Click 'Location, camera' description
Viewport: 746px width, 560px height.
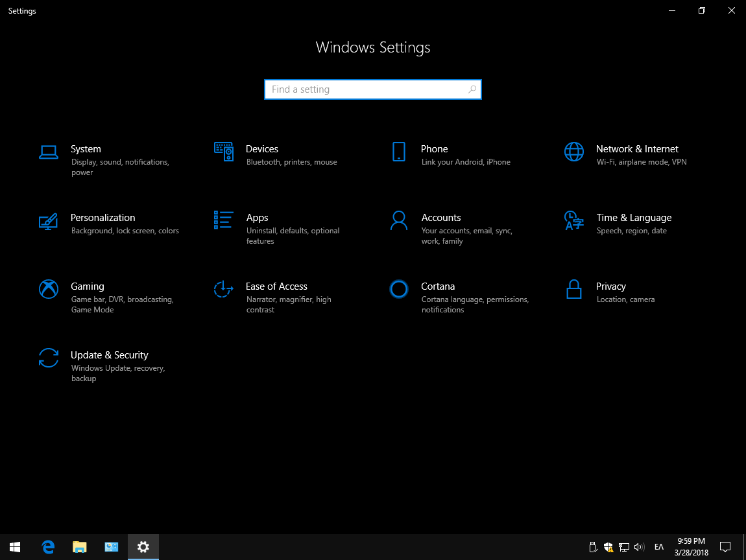(625, 299)
